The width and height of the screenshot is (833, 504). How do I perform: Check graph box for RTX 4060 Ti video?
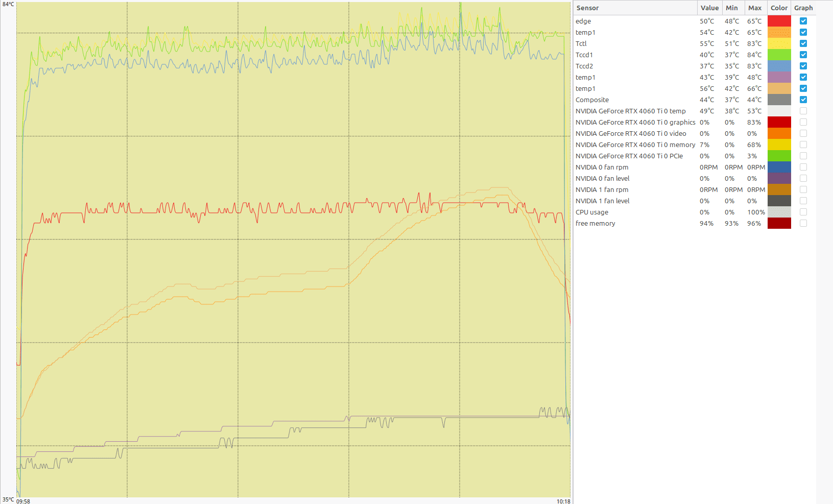pos(803,133)
